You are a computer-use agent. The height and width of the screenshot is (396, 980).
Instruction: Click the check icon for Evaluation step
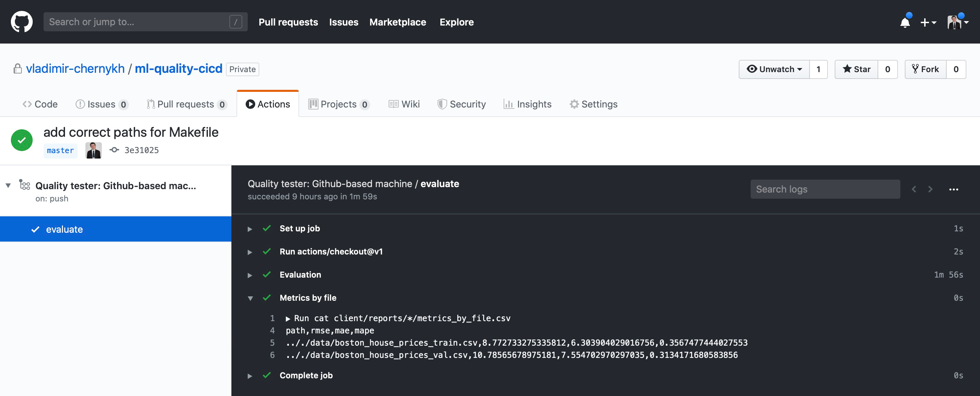(x=267, y=275)
